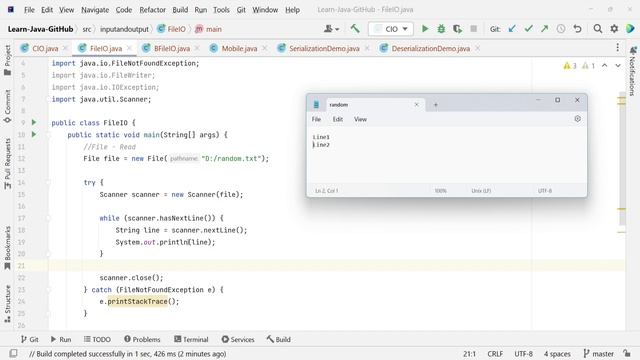Click run gutter icon beside main method
This screenshot has width=640, height=360.
(x=34, y=134)
